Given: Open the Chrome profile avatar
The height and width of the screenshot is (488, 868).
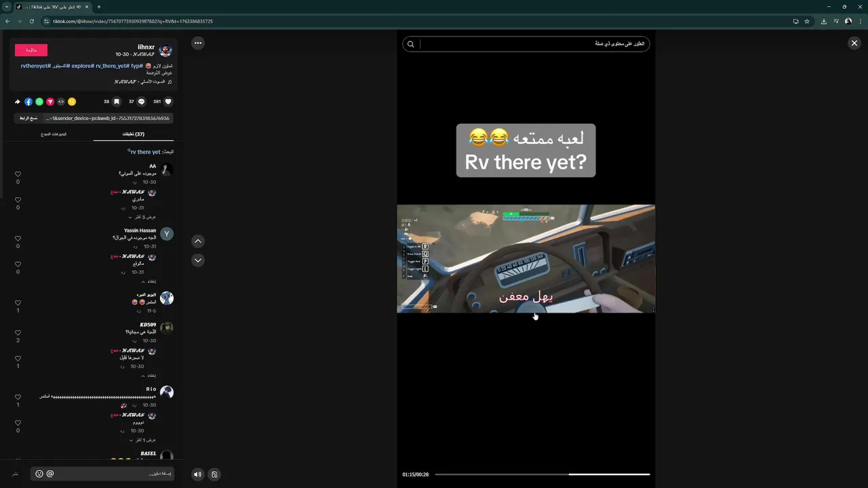Looking at the screenshot, I should click(x=848, y=21).
